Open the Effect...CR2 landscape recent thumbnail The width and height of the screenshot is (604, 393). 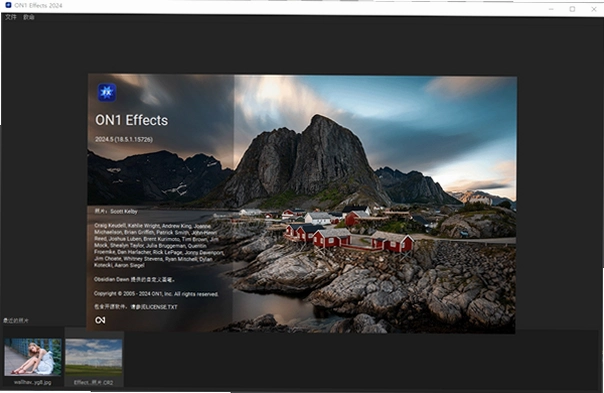[94, 357]
